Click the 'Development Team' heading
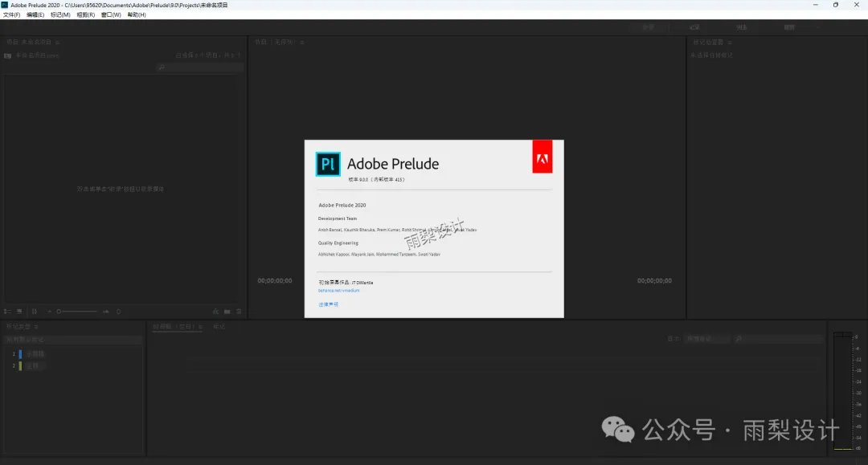This screenshot has width=868, height=465. [338, 218]
